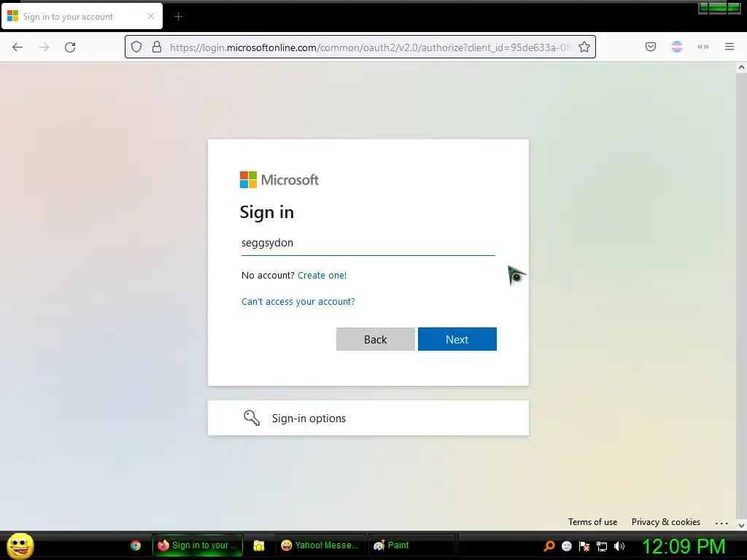Bookmark this page with the star icon
747x560 pixels.
point(584,47)
